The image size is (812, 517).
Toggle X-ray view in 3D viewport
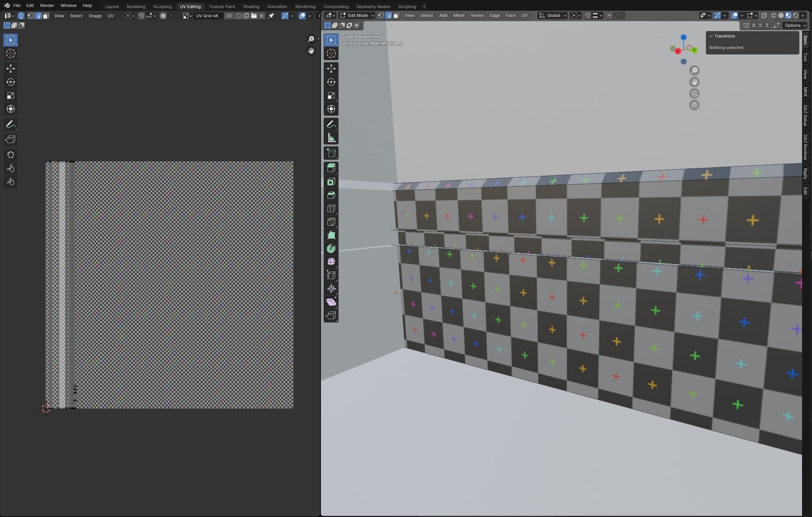[x=764, y=15]
